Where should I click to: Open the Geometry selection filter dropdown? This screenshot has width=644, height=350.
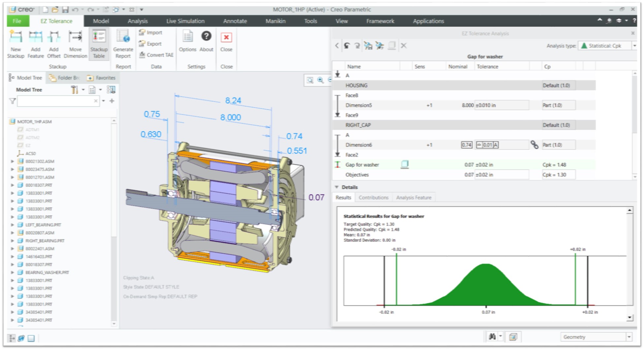click(629, 337)
